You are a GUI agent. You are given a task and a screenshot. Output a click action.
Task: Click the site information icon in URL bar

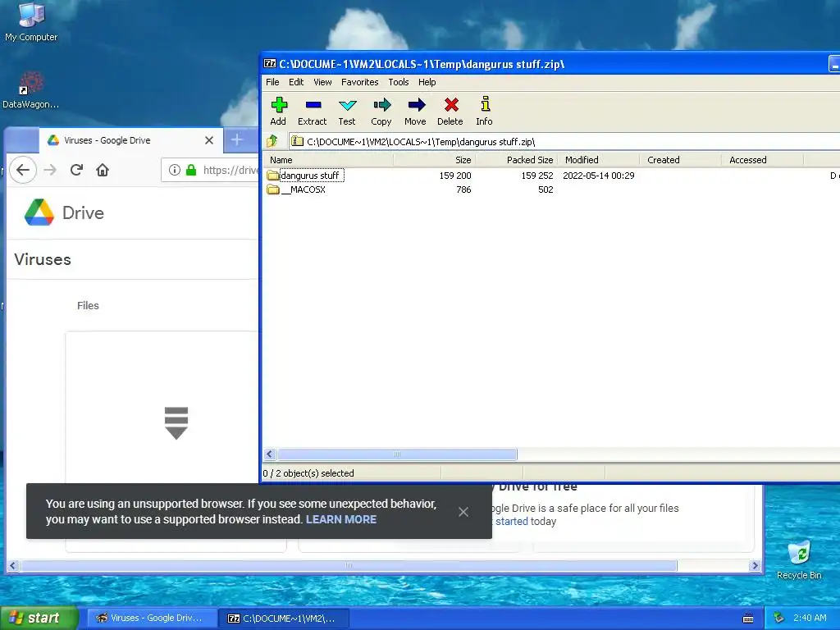[x=174, y=170]
